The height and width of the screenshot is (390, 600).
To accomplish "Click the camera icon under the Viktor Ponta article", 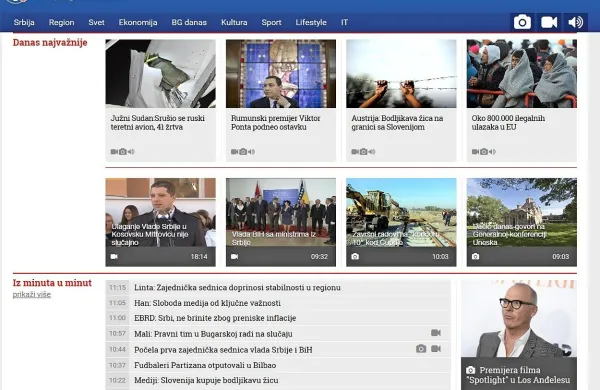I will (243, 152).
